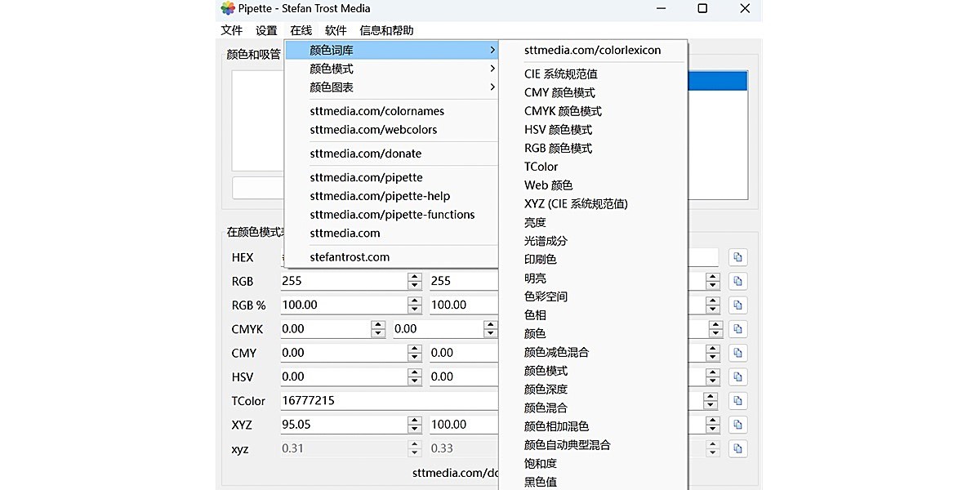Decrease the CMYK value with the down stepper
This screenshot has height=490, width=980.
376,332
